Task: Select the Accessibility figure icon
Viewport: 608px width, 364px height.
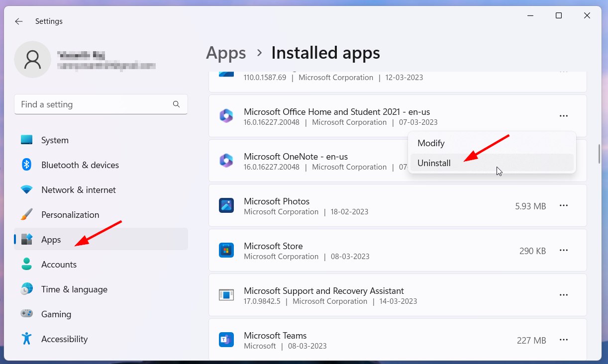Action: point(27,339)
